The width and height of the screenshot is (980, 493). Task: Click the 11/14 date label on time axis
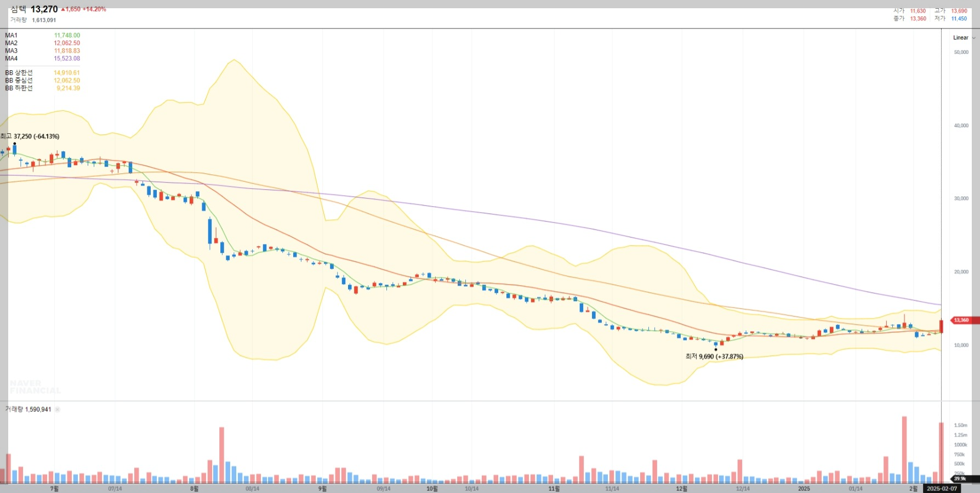(x=612, y=489)
